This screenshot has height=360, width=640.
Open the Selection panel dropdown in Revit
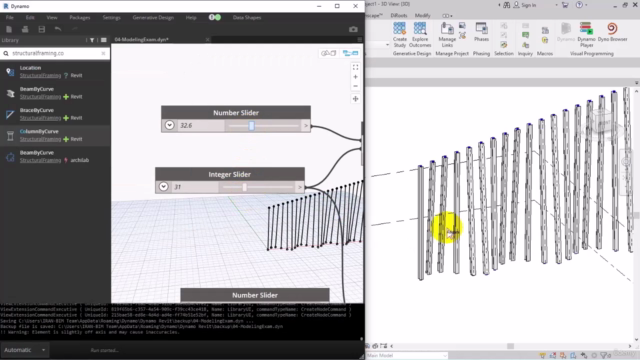[x=504, y=53]
